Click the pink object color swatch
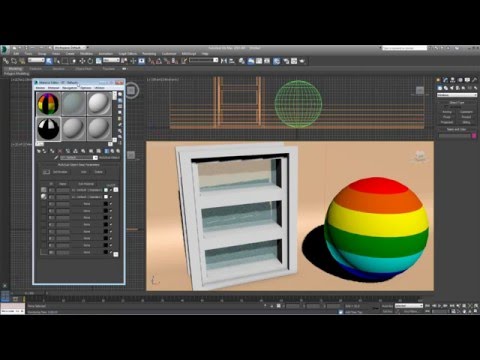Screen dimensions: 480x360 pyautogui.click(x=474, y=136)
